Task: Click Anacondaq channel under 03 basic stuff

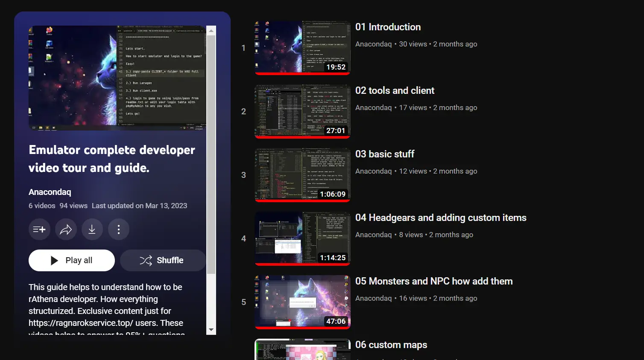Action: point(374,171)
